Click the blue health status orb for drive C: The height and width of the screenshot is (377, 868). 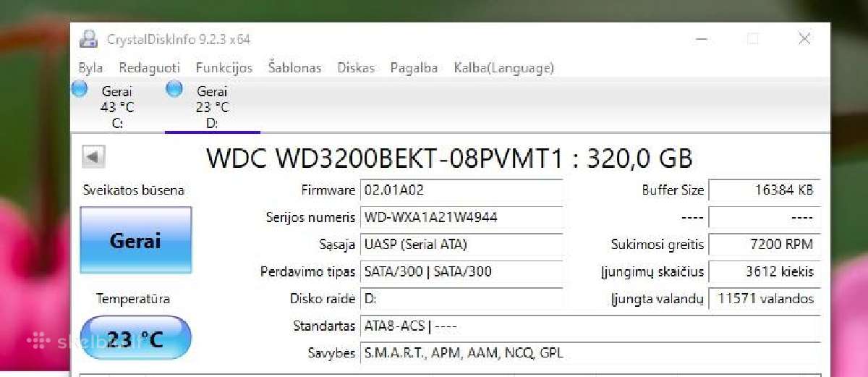point(80,89)
